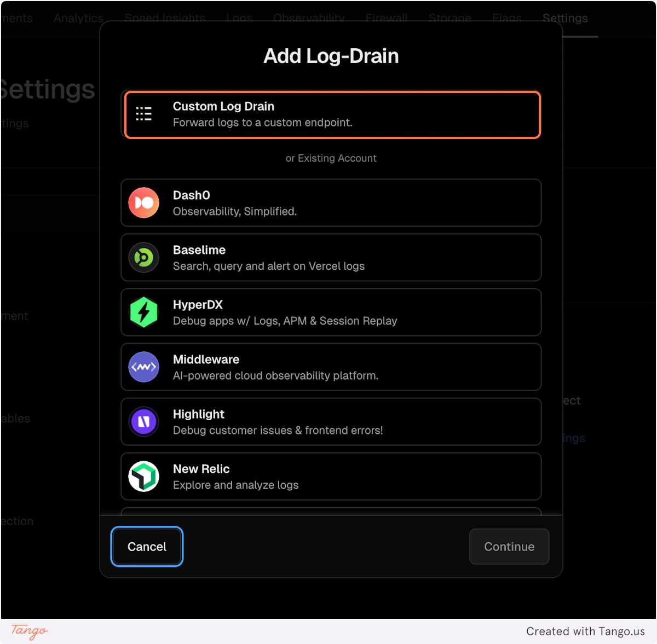Viewport: 657px width, 644px height.
Task: Select the Middleware platform option
Action: (331, 367)
